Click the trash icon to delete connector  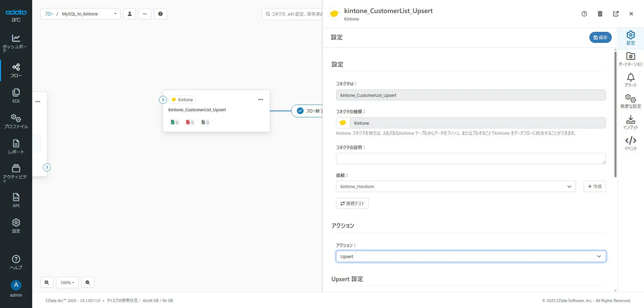point(600,14)
